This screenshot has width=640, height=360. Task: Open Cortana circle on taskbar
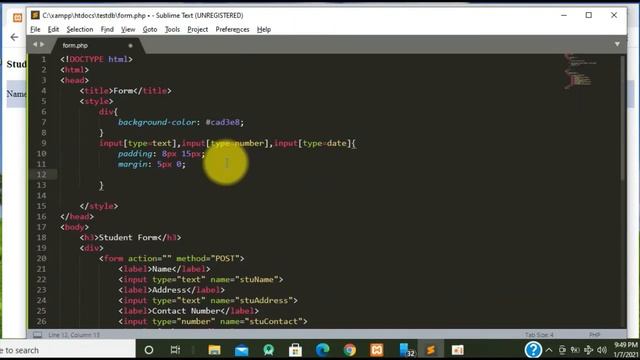tap(149, 350)
